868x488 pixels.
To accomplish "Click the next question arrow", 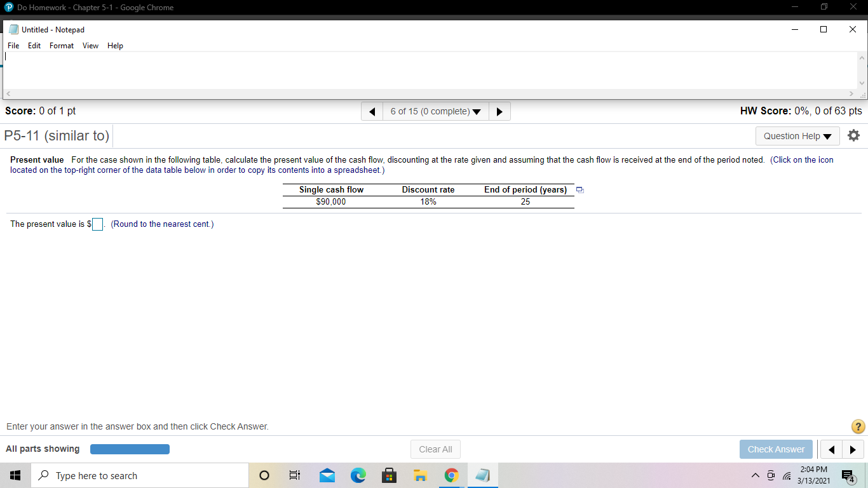I will click(x=499, y=111).
